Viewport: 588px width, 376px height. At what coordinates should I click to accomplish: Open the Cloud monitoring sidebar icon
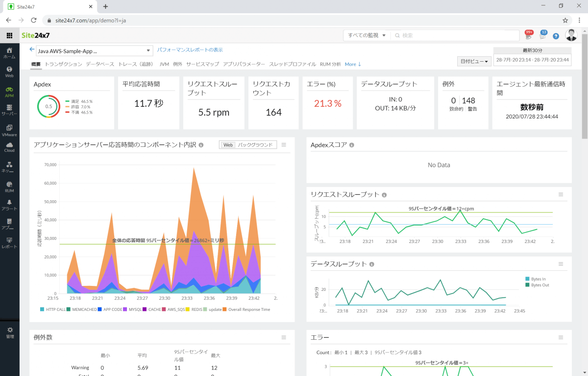tap(9, 147)
